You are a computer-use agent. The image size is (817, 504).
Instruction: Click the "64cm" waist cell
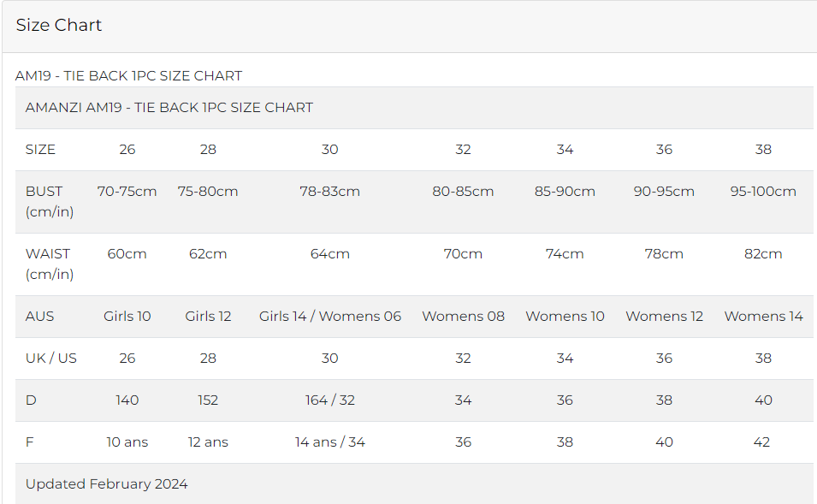tap(330, 254)
